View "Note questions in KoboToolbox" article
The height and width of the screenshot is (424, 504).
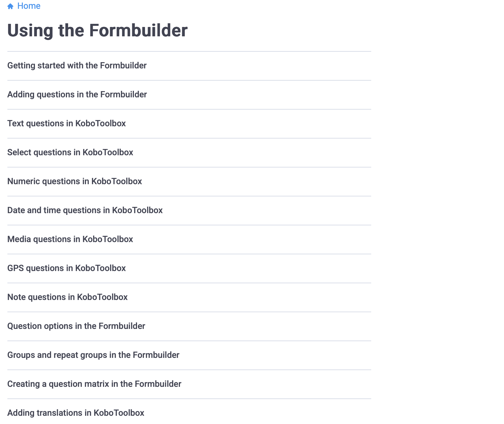67,297
